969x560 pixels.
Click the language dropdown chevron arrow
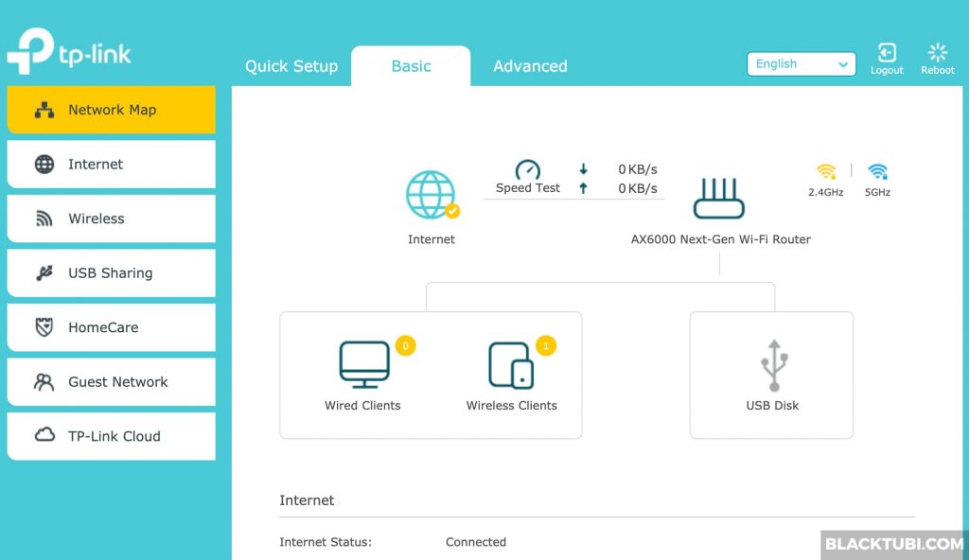click(x=843, y=65)
